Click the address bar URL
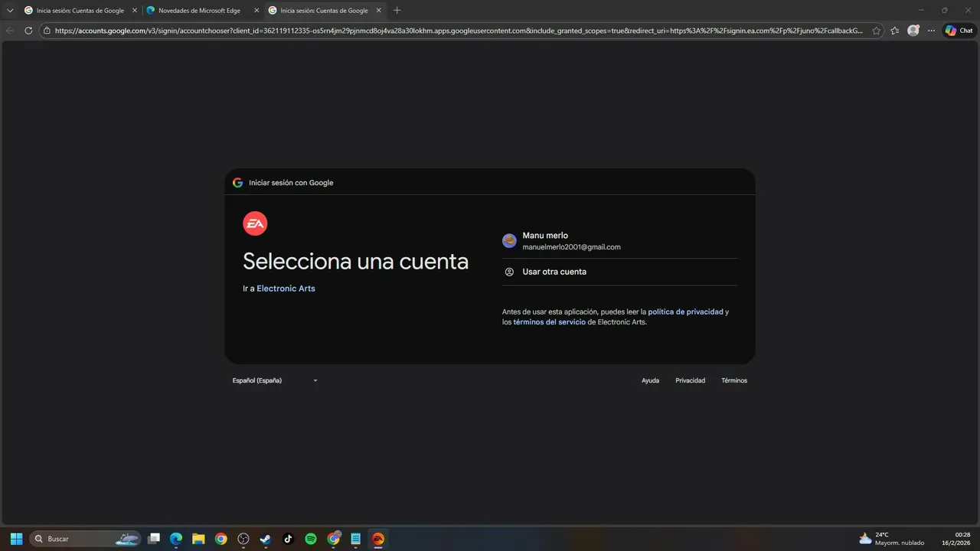This screenshot has width=980, height=551. (459, 31)
